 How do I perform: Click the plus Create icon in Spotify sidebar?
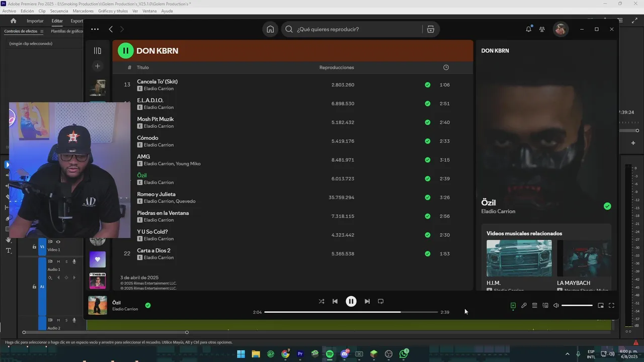point(98,66)
